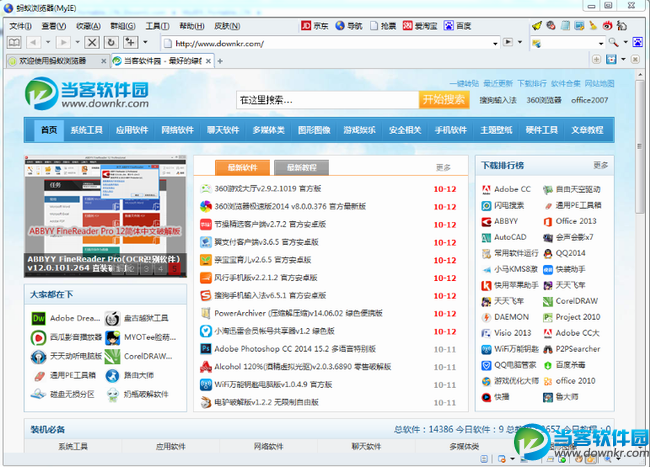
Task: Click the new tab plus toolbar button
Action: pos(131,42)
